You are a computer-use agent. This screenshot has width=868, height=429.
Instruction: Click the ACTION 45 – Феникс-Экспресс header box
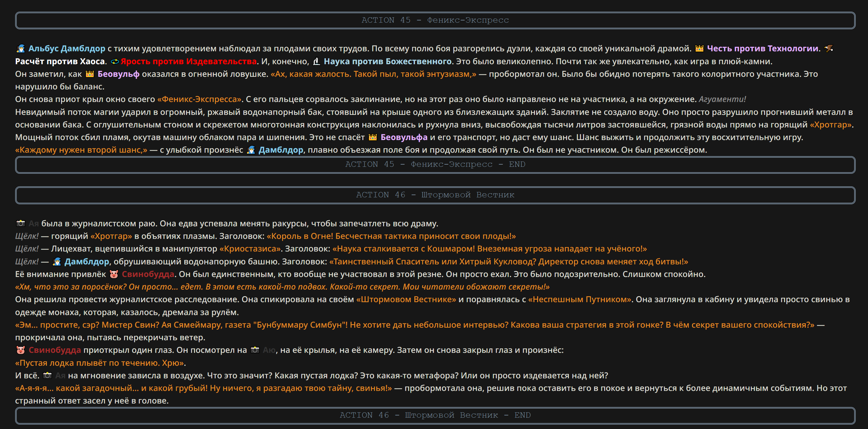pos(435,20)
